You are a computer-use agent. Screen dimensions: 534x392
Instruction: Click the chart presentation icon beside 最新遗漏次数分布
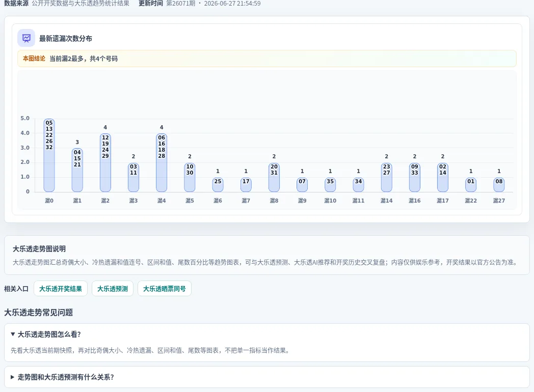[x=26, y=38]
